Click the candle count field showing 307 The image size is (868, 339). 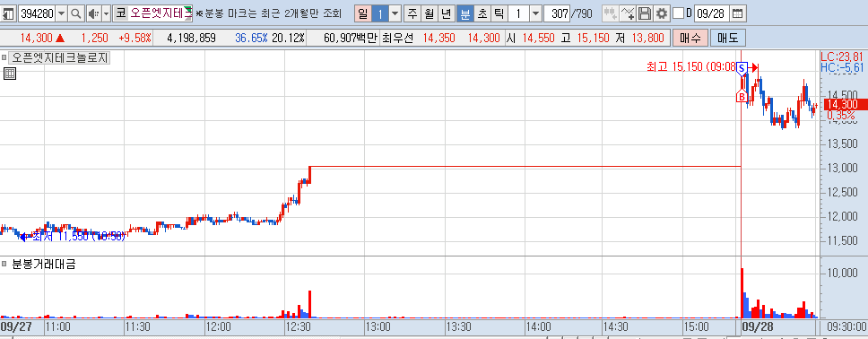(x=558, y=13)
